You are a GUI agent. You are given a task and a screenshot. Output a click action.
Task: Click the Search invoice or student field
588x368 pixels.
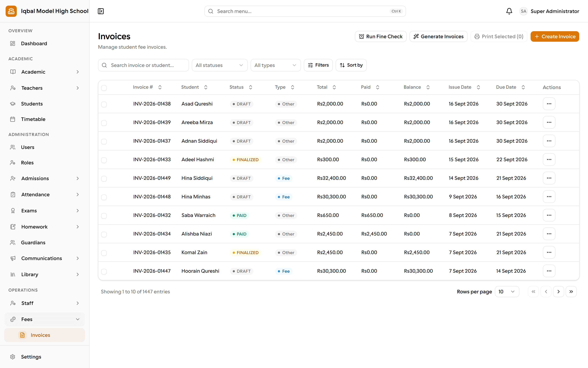coord(143,65)
